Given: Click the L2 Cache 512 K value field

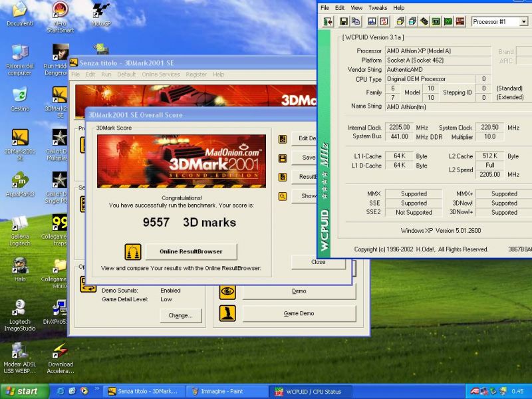Looking at the screenshot, I should [x=489, y=156].
